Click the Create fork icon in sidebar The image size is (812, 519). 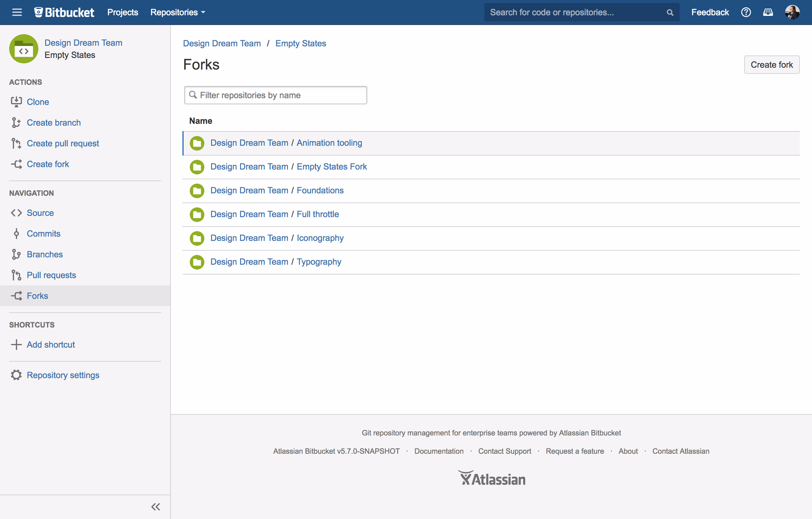pyautogui.click(x=16, y=164)
